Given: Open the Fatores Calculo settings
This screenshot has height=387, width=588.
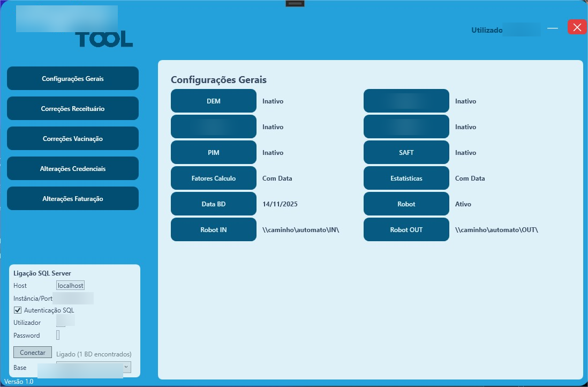Looking at the screenshot, I should pos(213,178).
